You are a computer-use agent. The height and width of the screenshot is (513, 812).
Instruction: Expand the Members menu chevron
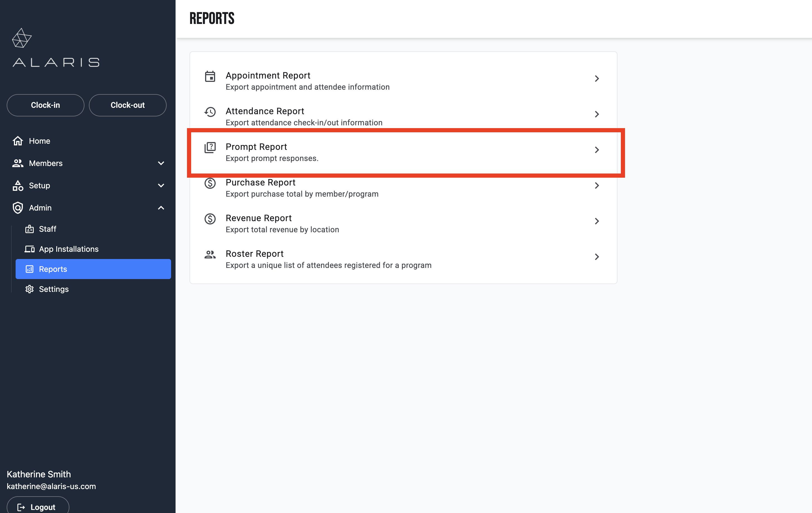pyautogui.click(x=161, y=163)
